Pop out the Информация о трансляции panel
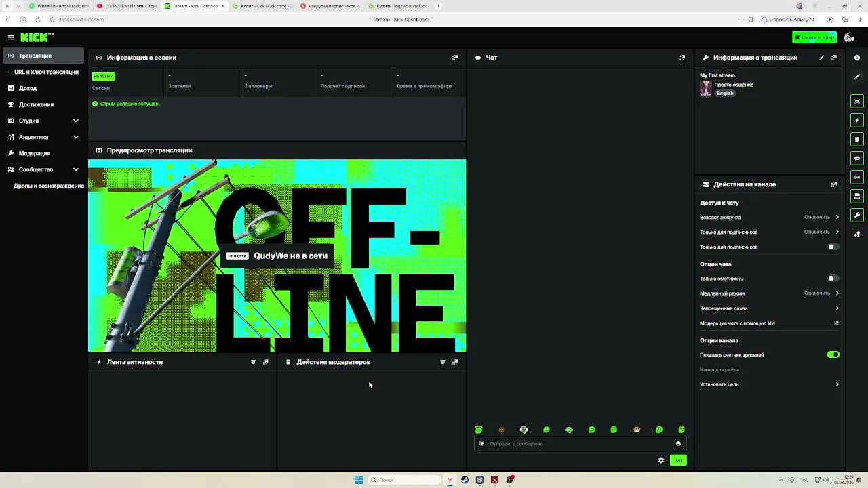 click(834, 58)
